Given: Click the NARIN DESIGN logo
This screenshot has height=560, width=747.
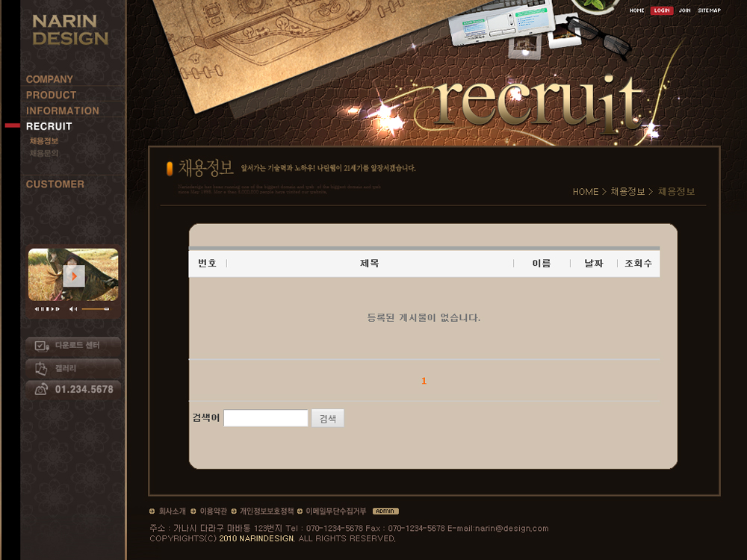Looking at the screenshot, I should coord(69,30).
